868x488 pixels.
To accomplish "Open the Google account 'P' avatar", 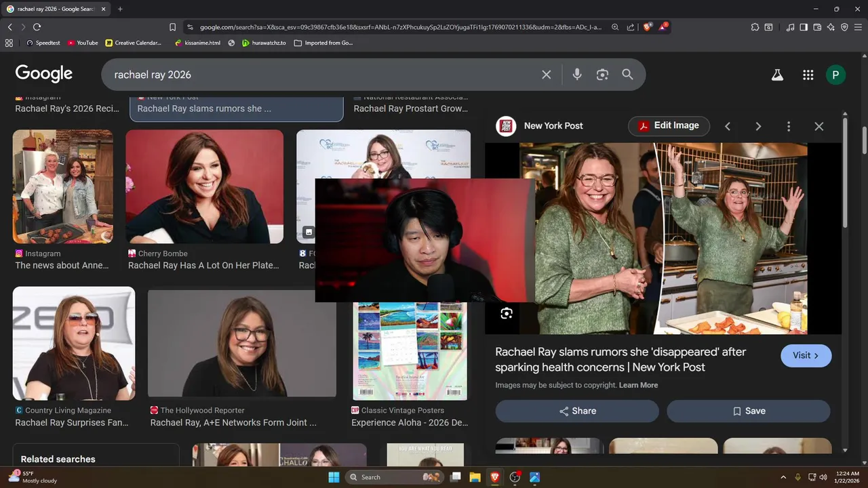I will (835, 75).
